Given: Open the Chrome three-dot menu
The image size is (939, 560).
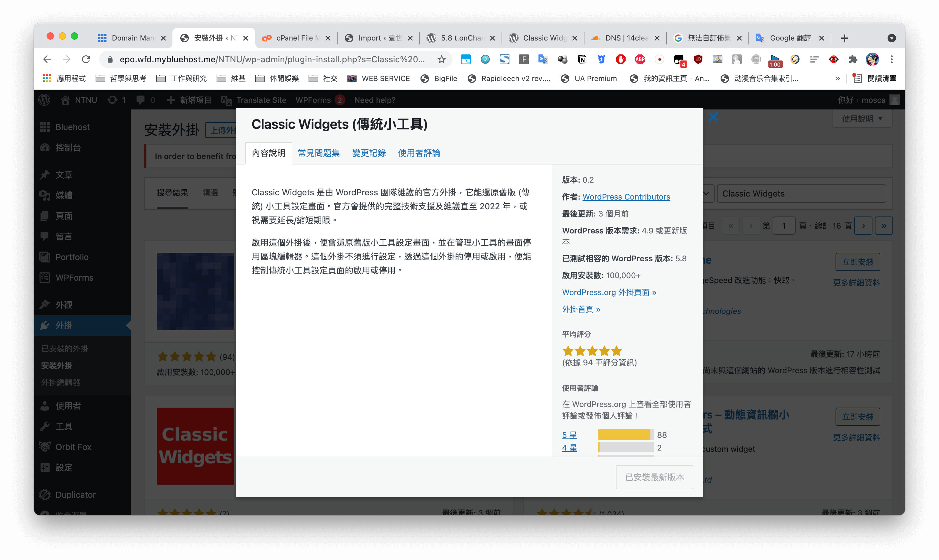Looking at the screenshot, I should [892, 59].
